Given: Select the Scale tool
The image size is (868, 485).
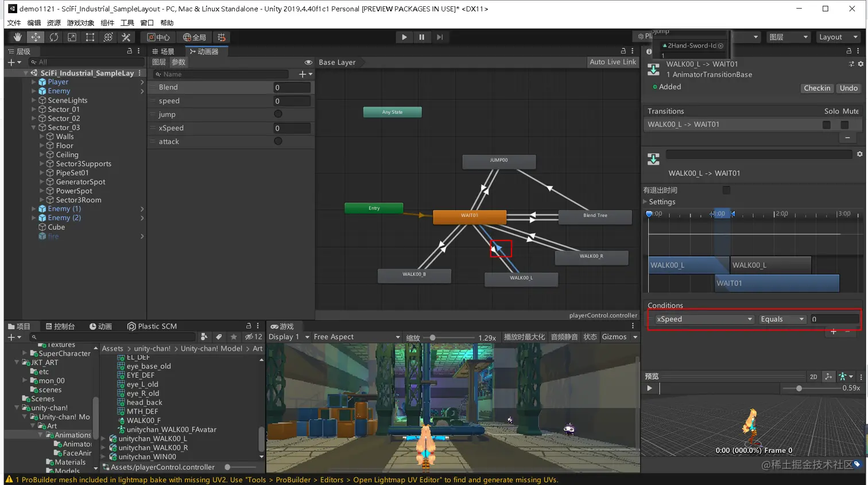Looking at the screenshot, I should click(72, 37).
